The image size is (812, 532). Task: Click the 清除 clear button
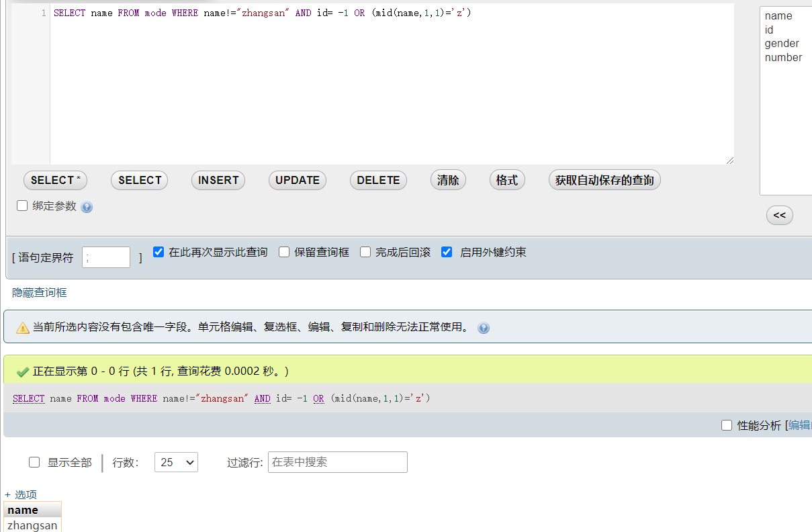pyautogui.click(x=448, y=180)
